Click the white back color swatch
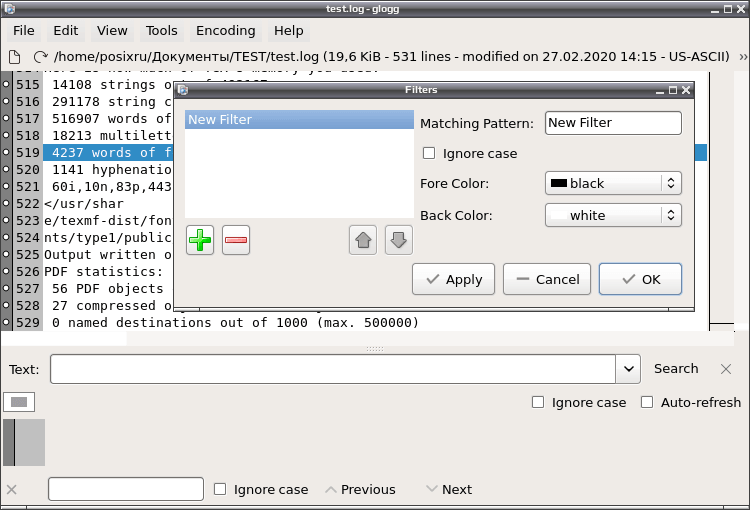Viewport: 750px width, 510px height. (559, 215)
